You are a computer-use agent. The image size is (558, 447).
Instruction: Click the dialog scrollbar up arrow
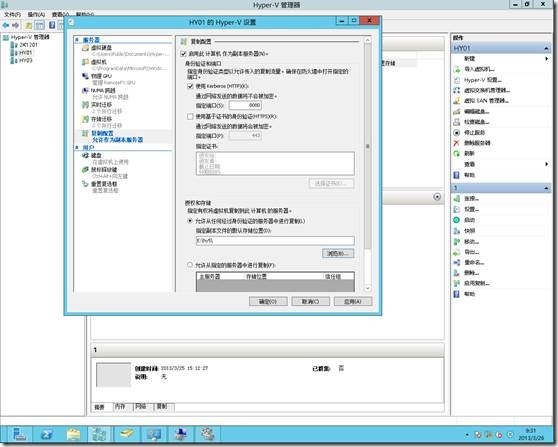[x=368, y=40]
